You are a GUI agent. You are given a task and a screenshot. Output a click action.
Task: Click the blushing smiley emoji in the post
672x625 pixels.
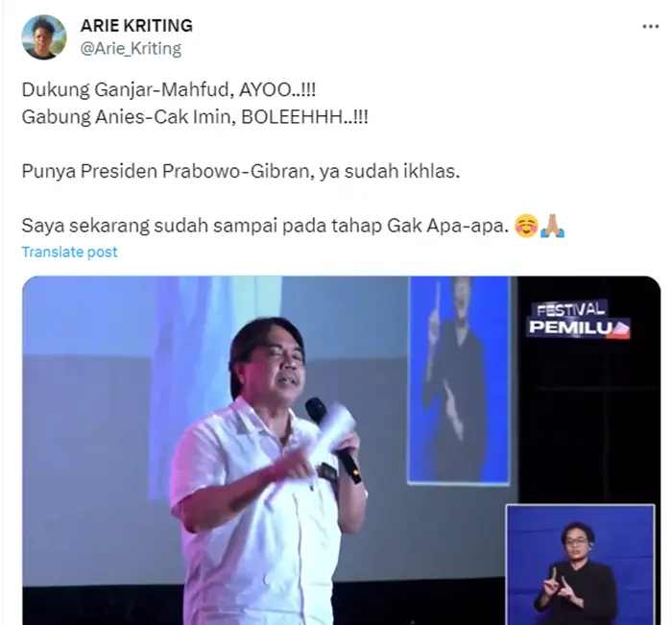pos(526,226)
